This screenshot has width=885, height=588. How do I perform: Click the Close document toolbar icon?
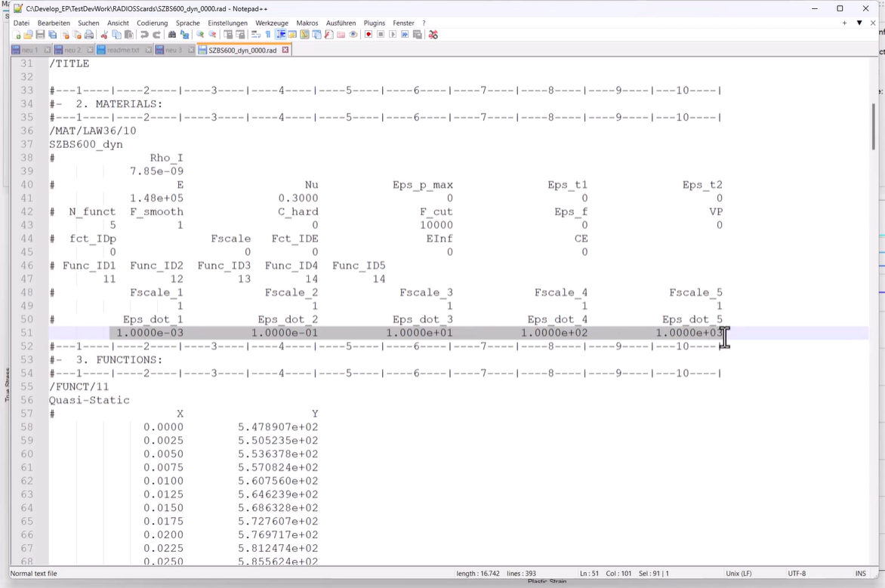click(x=65, y=35)
